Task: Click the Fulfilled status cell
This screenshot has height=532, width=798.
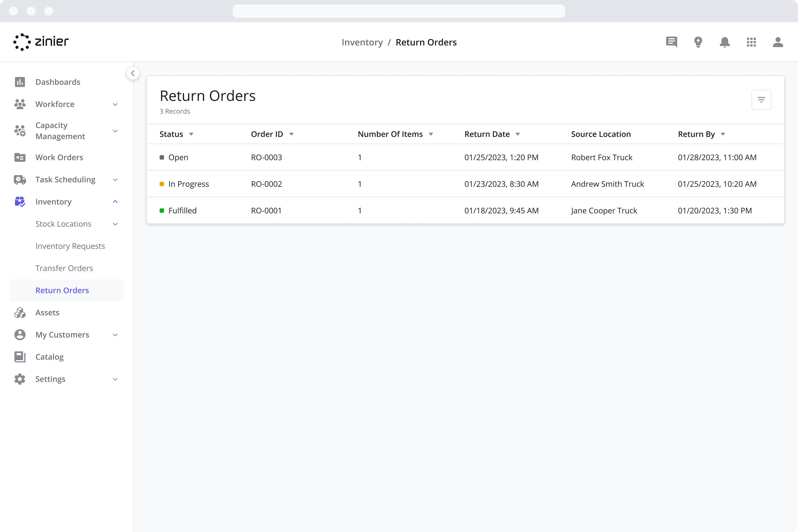Action: pos(178,210)
